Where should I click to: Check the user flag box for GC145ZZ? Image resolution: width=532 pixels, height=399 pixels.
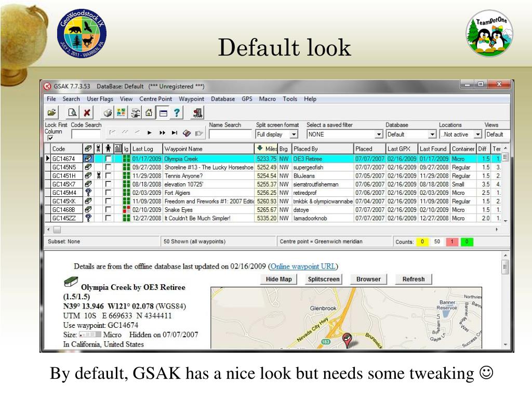108,218
